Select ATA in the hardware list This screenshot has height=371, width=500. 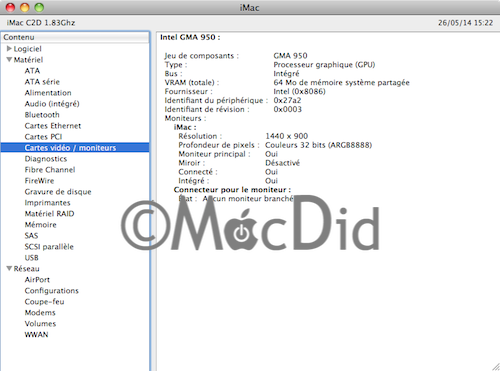[x=32, y=71]
